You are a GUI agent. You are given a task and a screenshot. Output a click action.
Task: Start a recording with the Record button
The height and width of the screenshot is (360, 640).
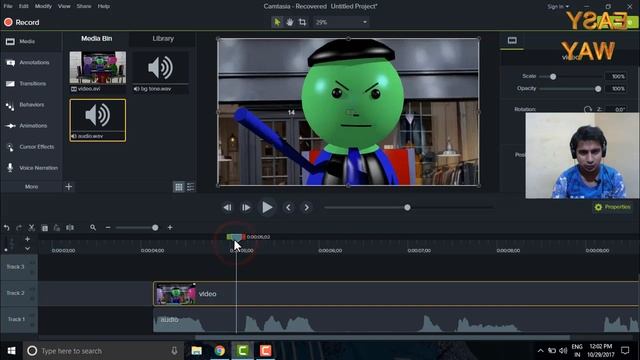[x=22, y=22]
